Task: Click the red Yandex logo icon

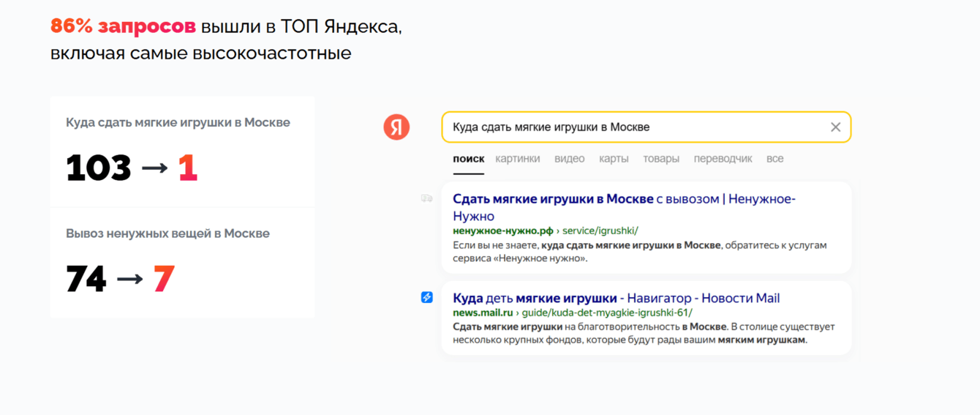Action: click(396, 127)
